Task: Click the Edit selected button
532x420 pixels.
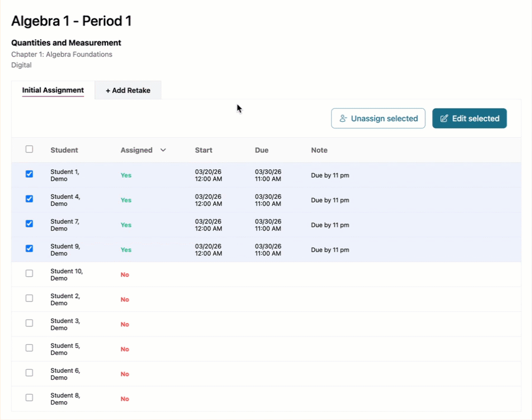Action: tap(469, 118)
